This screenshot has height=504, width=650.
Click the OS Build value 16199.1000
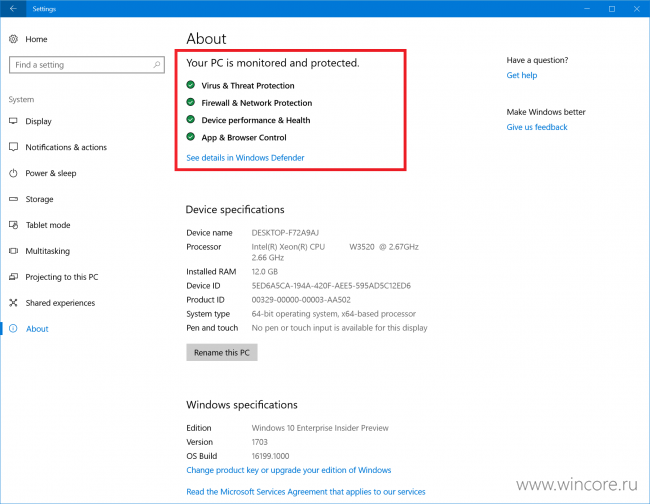pos(270,456)
